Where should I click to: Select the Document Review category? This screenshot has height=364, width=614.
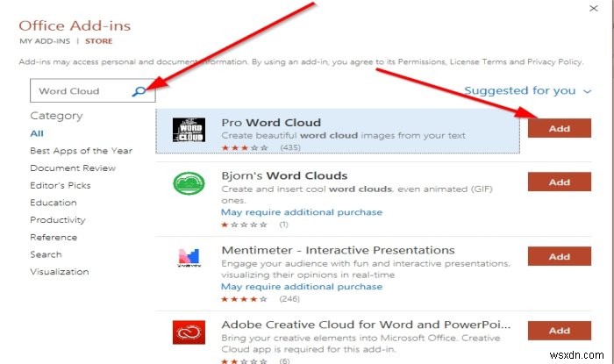[73, 168]
